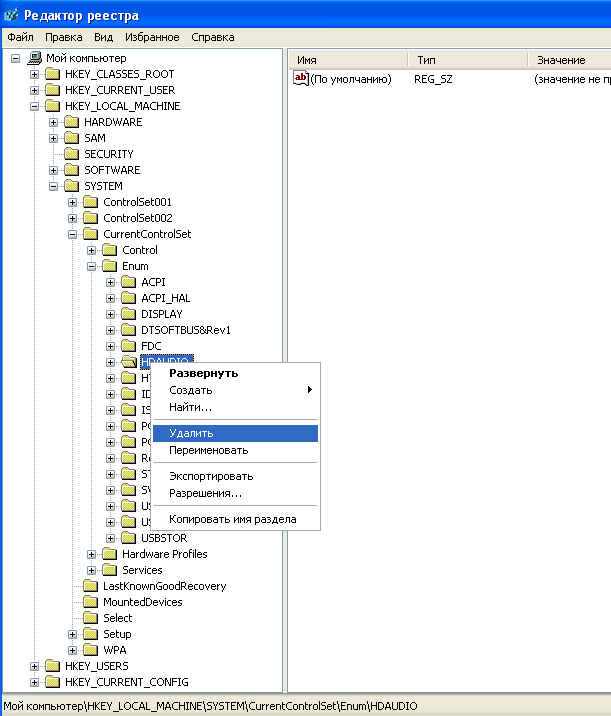Open Создать submenu in context menu

[191, 390]
